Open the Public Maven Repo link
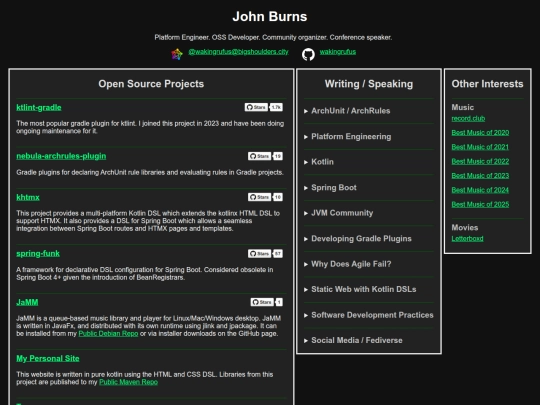The height and width of the screenshot is (405, 540). click(128, 382)
